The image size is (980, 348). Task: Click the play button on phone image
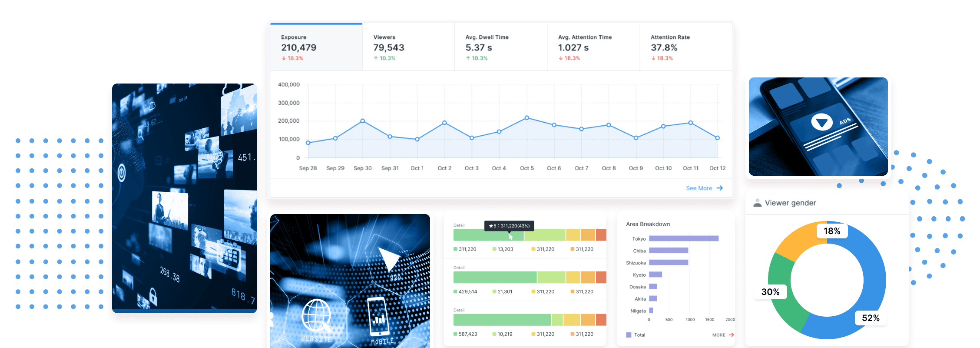822,122
